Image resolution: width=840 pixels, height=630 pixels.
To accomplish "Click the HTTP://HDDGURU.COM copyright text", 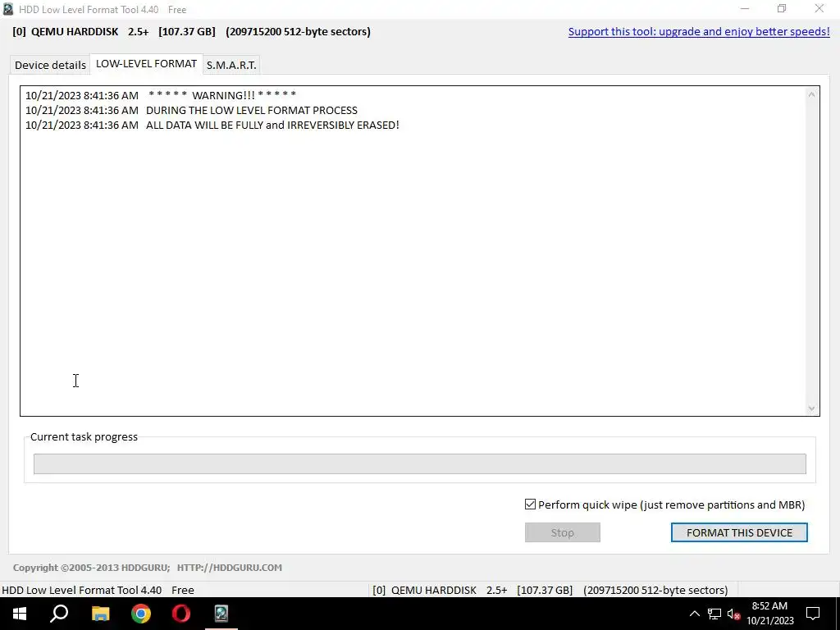I will coord(230,568).
